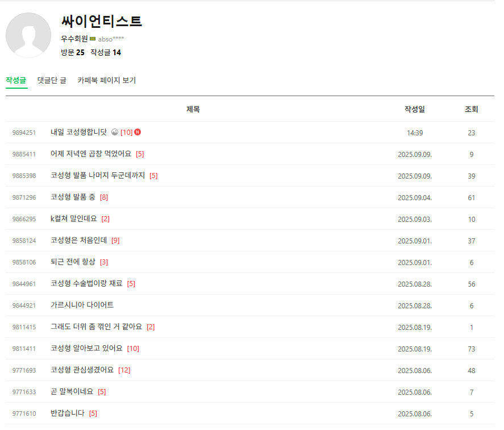
Task: Click post number 9858124
Action: pyautogui.click(x=24, y=241)
